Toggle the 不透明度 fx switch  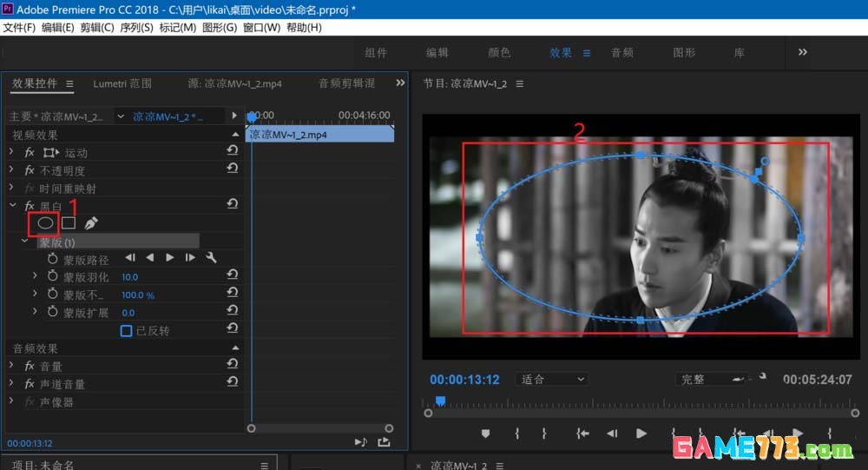coord(30,170)
